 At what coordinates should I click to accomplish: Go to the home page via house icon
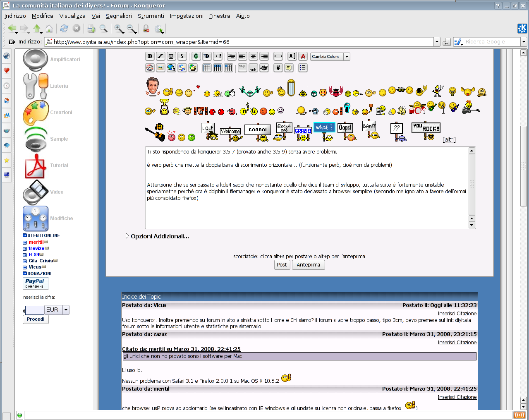click(49, 29)
